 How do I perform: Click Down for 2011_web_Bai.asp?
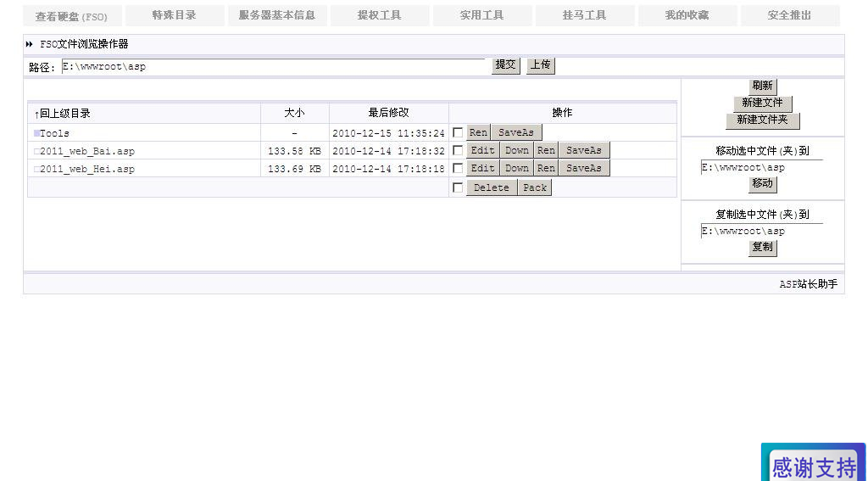[516, 151]
